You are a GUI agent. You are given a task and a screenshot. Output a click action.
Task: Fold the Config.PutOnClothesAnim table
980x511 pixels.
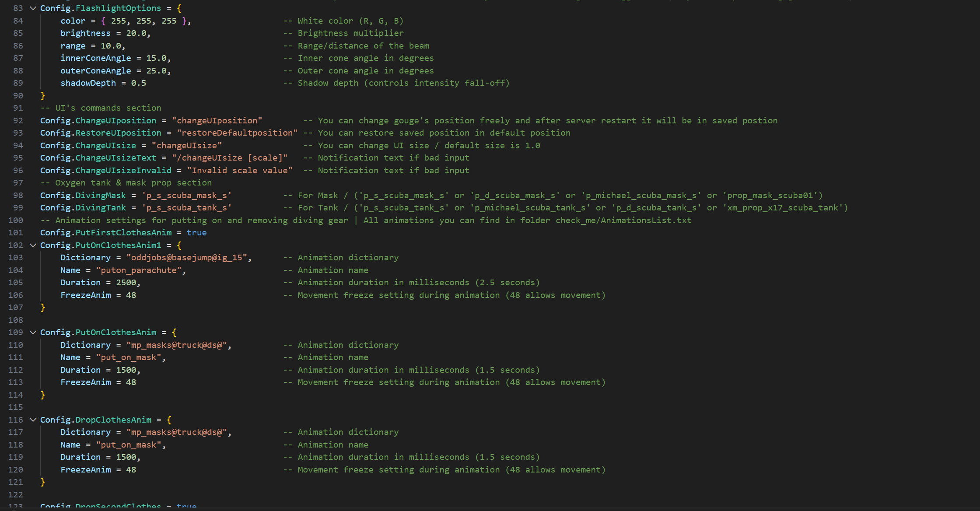pos(33,332)
